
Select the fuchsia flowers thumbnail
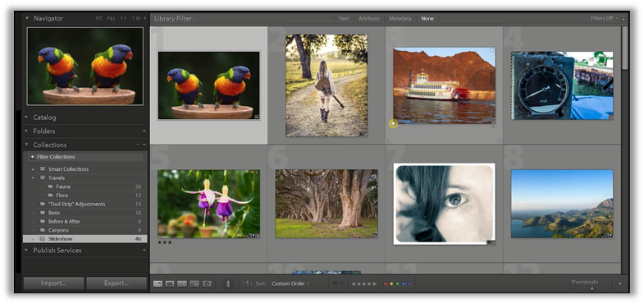tap(208, 204)
